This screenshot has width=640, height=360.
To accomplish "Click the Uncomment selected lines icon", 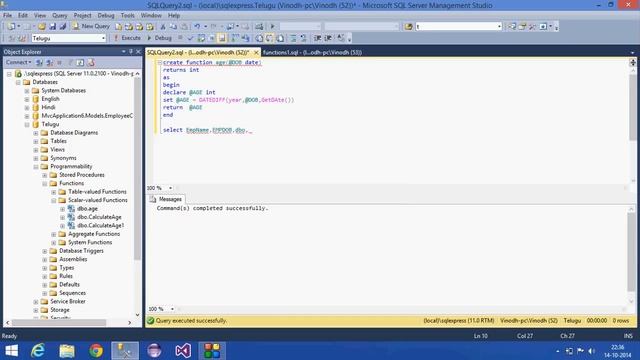I will pyautogui.click(x=303, y=38).
